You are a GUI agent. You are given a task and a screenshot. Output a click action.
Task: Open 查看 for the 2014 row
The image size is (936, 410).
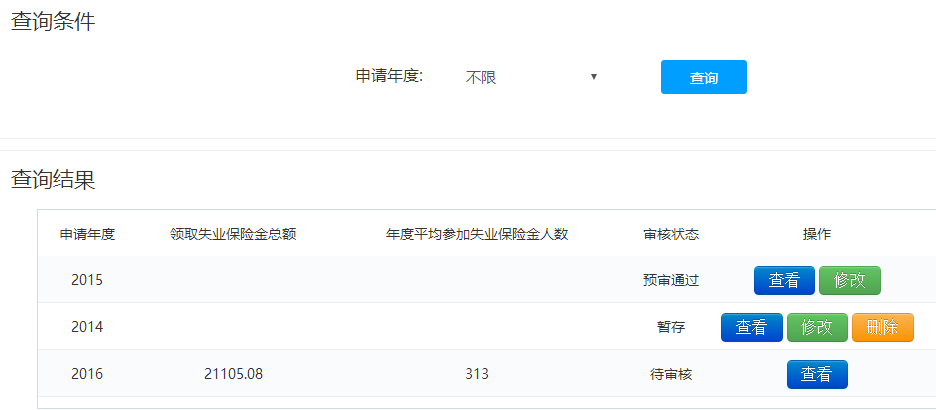[751, 327]
